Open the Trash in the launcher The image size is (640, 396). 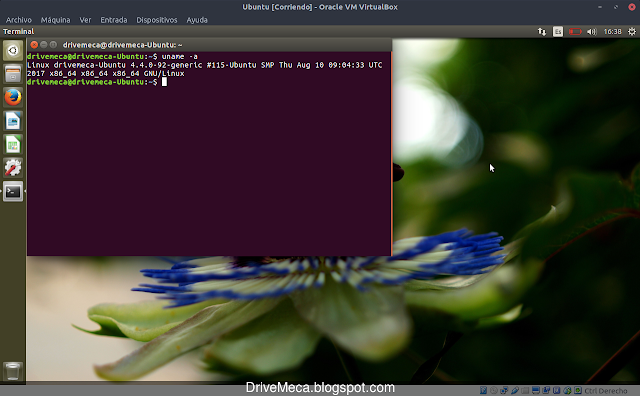pyautogui.click(x=13, y=371)
